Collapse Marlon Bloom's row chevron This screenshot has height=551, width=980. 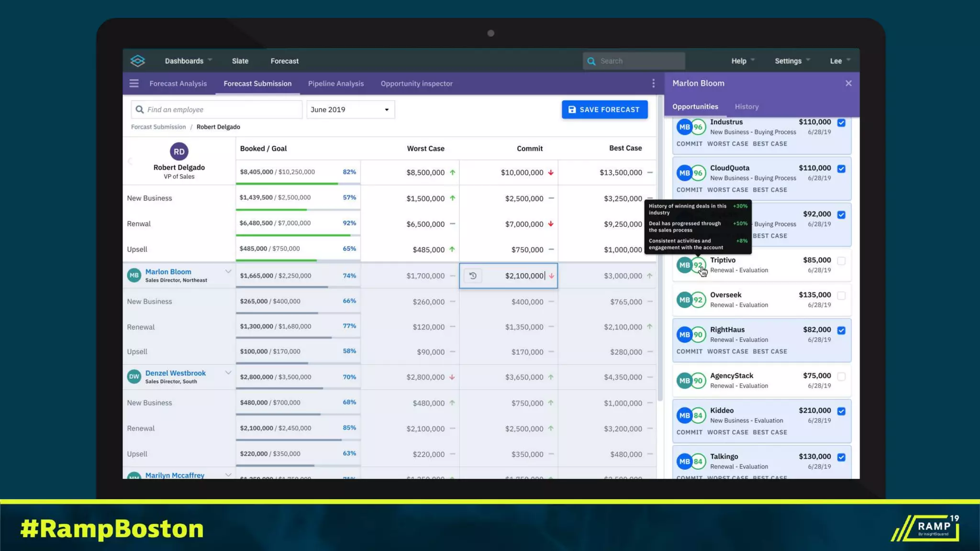pyautogui.click(x=228, y=272)
